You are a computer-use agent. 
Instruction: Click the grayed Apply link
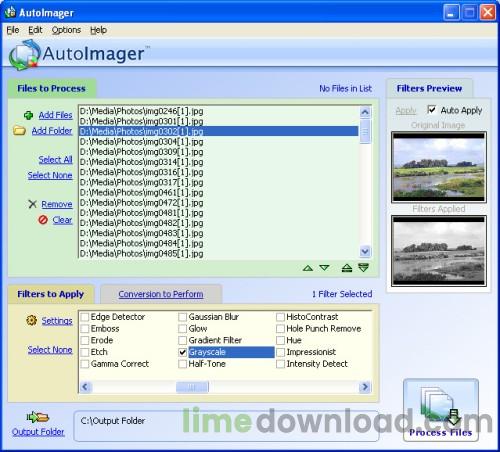coord(406,110)
